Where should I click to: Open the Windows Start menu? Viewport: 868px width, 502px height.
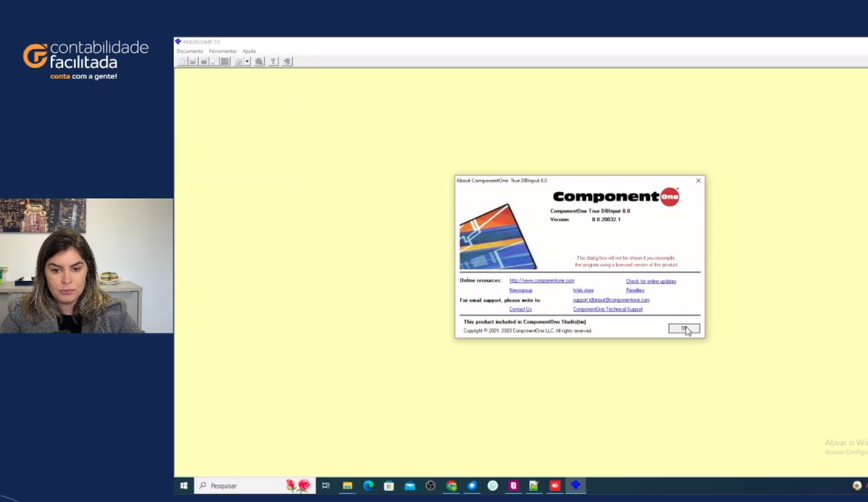pyautogui.click(x=184, y=486)
